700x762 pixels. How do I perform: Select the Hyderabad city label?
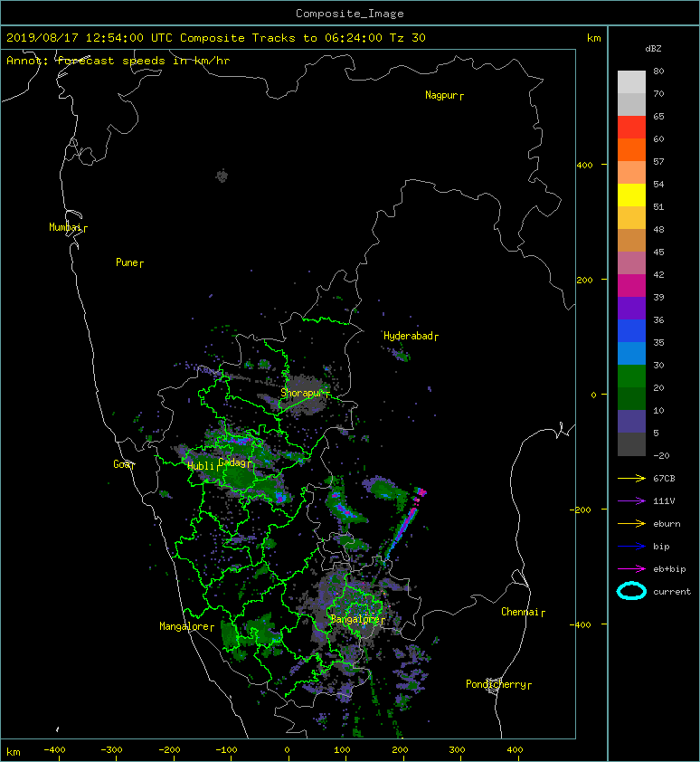click(408, 336)
